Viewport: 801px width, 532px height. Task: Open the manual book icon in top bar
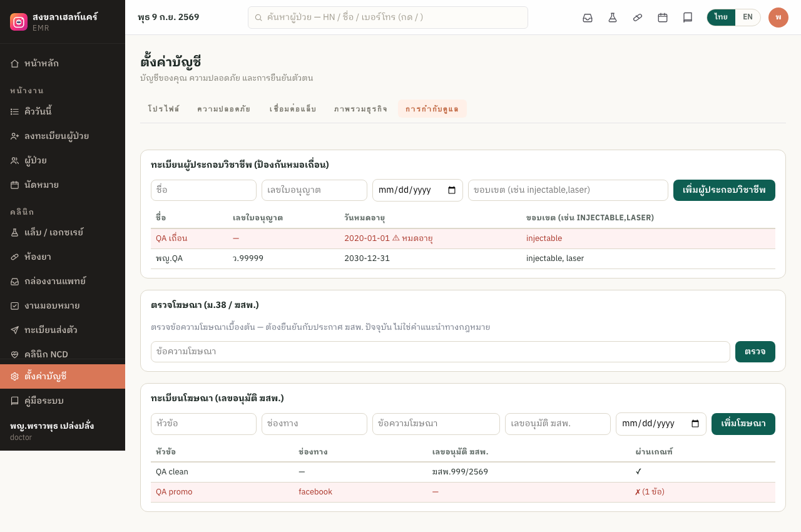(x=688, y=18)
